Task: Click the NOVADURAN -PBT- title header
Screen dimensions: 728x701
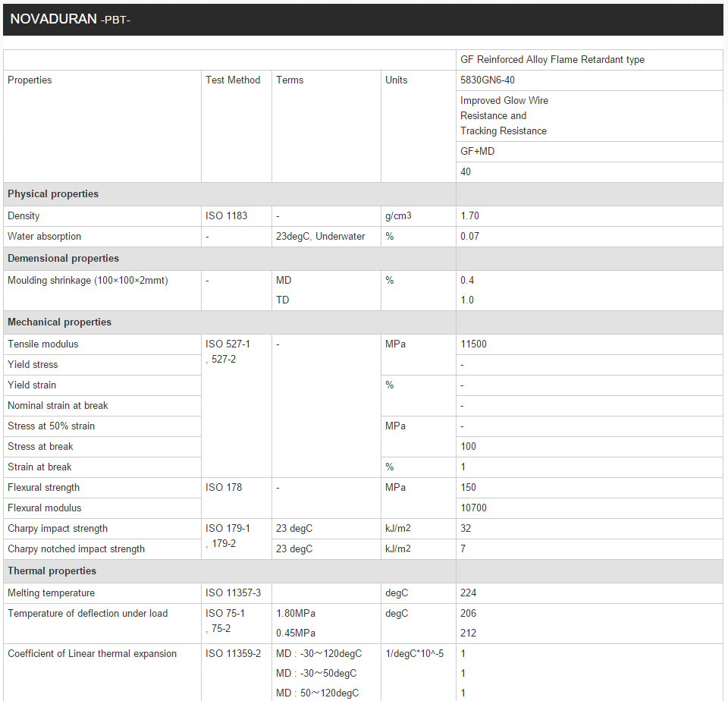Action: 71,19
